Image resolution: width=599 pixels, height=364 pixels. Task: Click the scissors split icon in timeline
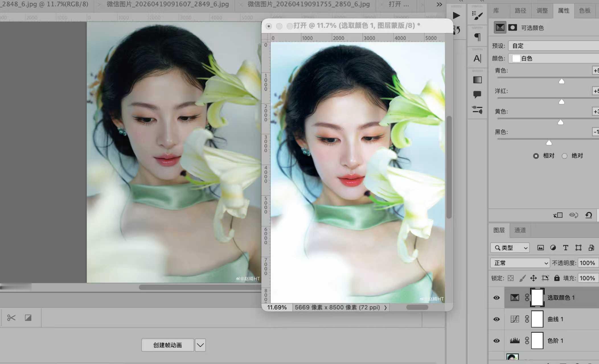point(11,318)
